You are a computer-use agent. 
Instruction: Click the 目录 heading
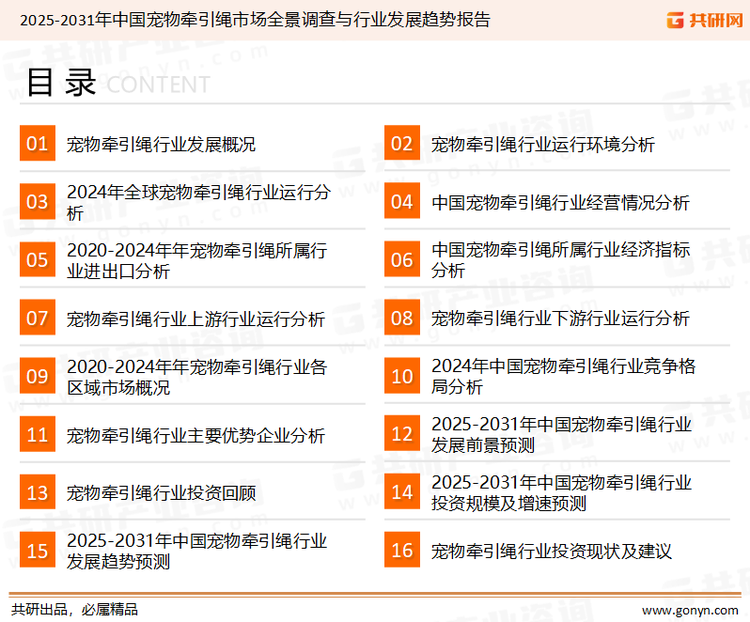[61, 83]
